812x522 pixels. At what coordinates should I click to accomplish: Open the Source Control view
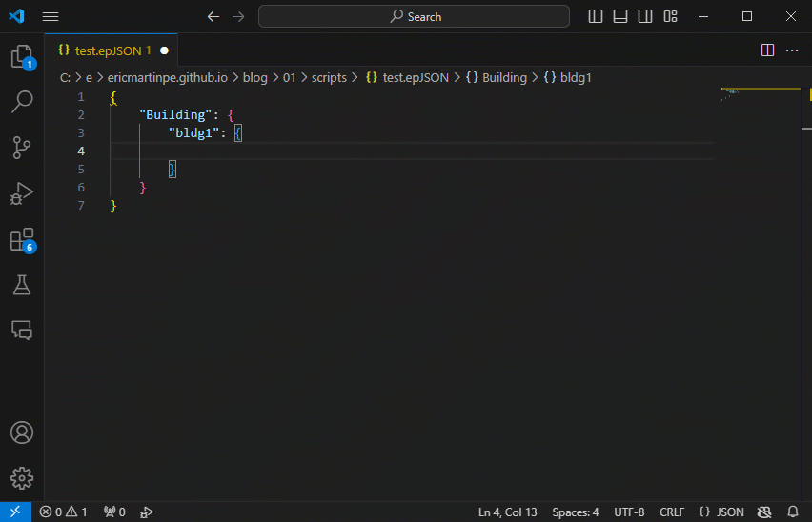[x=21, y=147]
